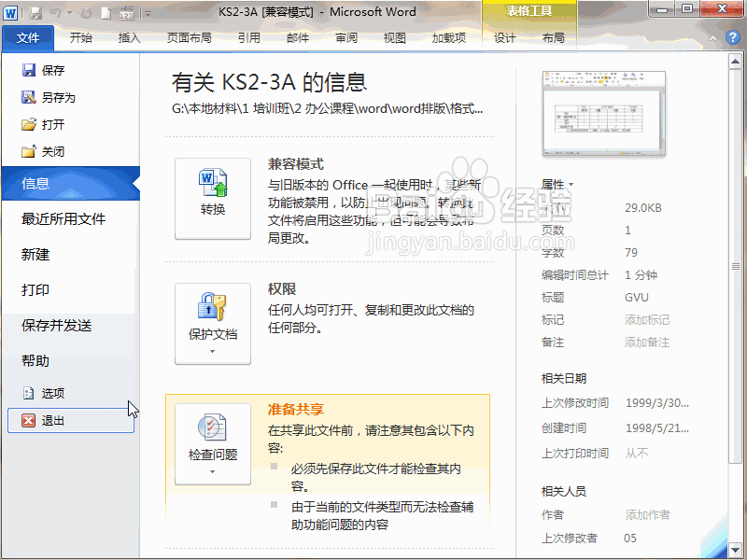Viewport: 747px width, 560px height.
Task: Click the scrollbar up arrow at top right
Action: [735, 61]
